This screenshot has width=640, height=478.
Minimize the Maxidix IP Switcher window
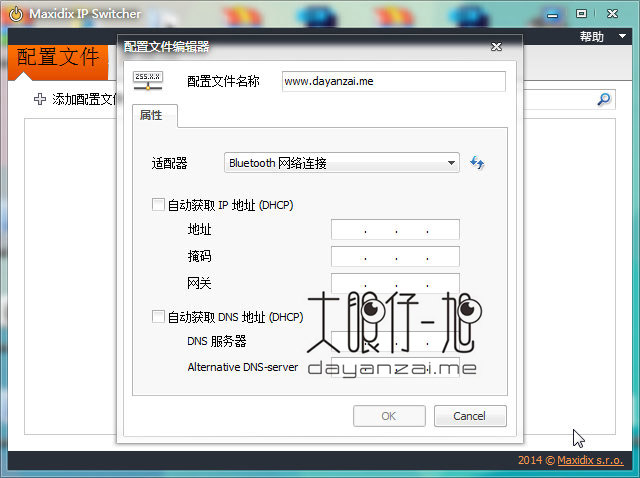[552, 15]
